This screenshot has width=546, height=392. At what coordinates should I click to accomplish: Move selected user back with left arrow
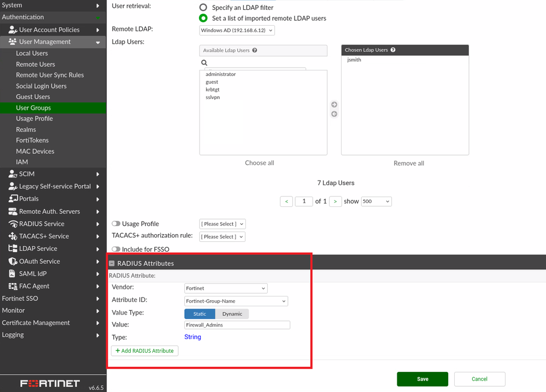tap(334, 114)
